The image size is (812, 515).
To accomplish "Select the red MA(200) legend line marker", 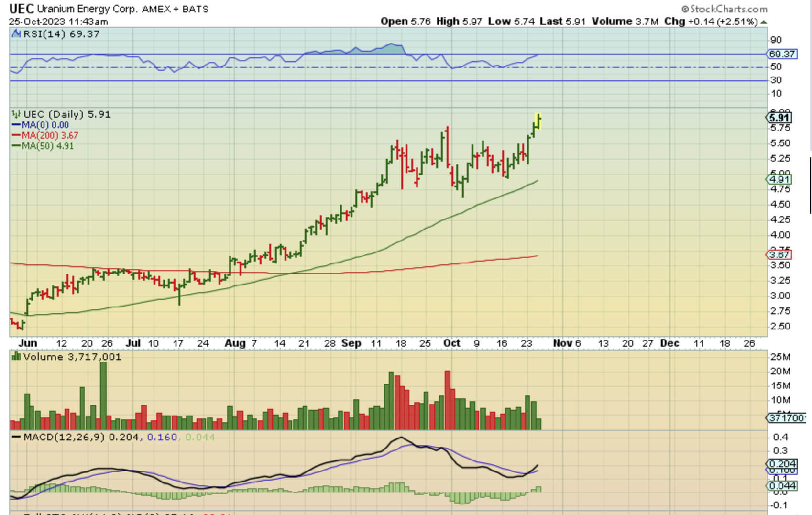I will tap(16, 136).
